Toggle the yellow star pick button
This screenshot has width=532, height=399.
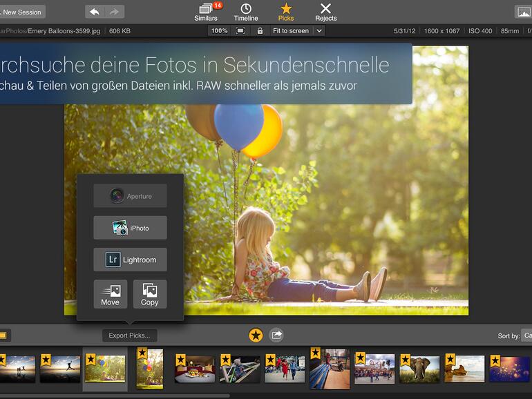[256, 335]
